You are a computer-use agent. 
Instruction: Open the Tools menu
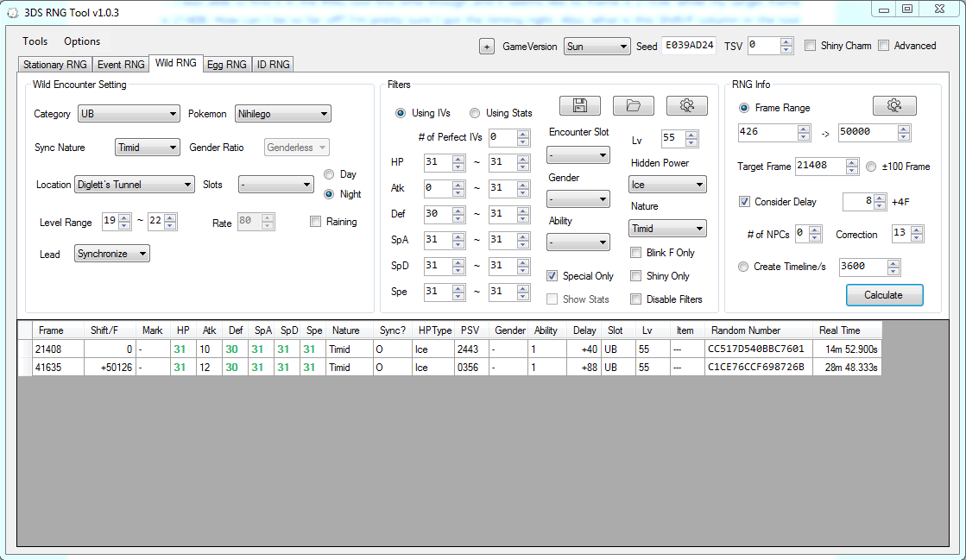click(x=35, y=41)
